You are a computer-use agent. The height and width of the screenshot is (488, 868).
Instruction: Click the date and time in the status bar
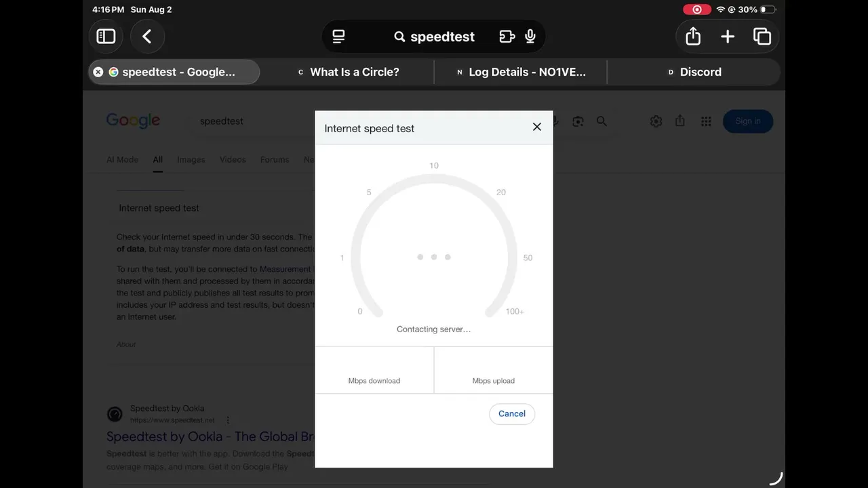point(132,9)
